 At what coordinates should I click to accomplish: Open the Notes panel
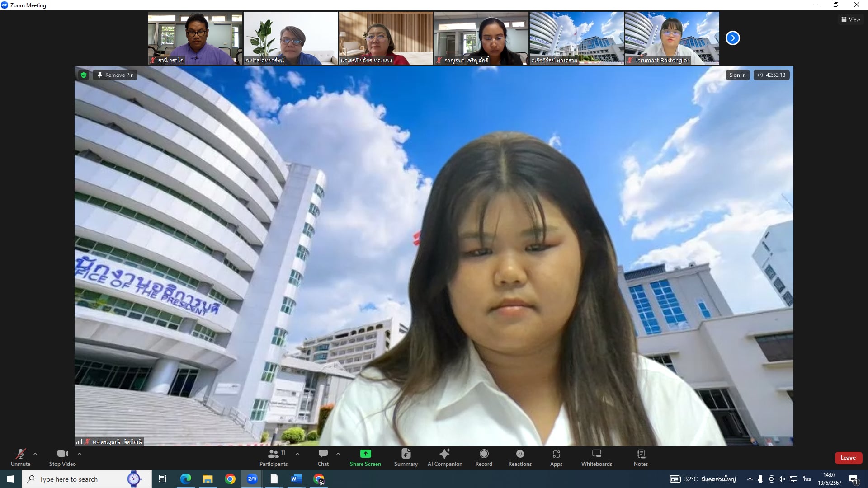(x=641, y=457)
